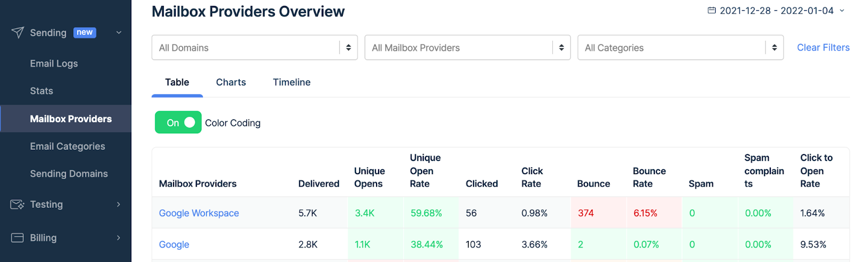Viewport: 868px width, 262px height.
Task: Click the Billing card icon
Action: pyautogui.click(x=17, y=238)
